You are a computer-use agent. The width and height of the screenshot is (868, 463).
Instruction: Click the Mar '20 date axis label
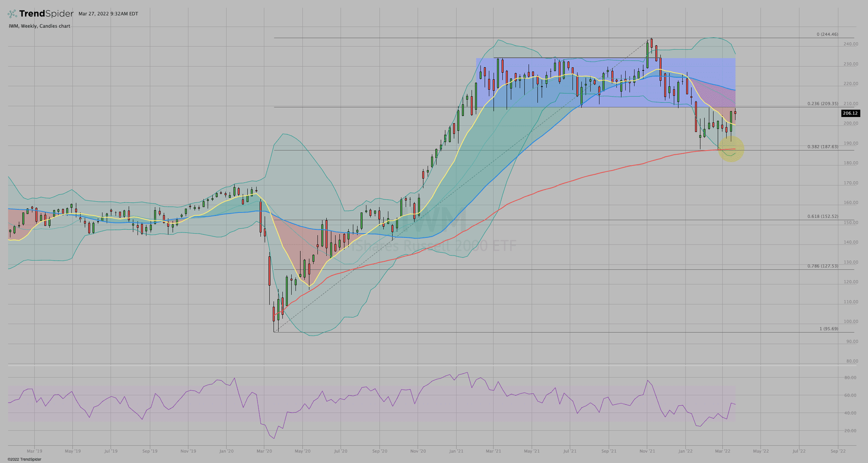tap(264, 451)
